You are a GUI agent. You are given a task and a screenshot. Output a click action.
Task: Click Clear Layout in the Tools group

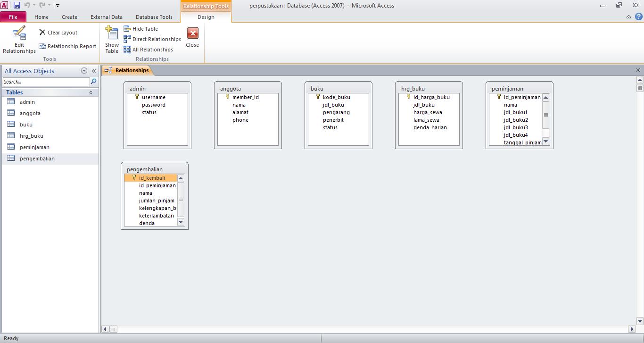(58, 33)
